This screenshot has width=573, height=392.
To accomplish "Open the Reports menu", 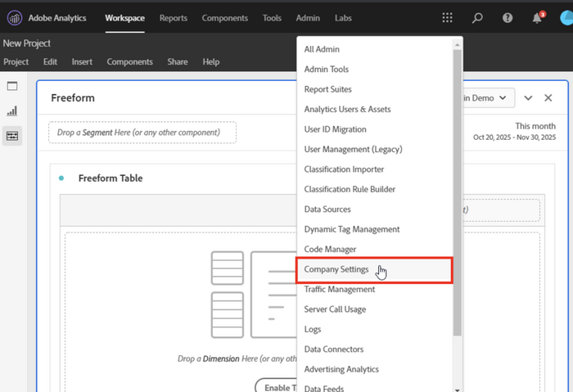I will point(174,18).
